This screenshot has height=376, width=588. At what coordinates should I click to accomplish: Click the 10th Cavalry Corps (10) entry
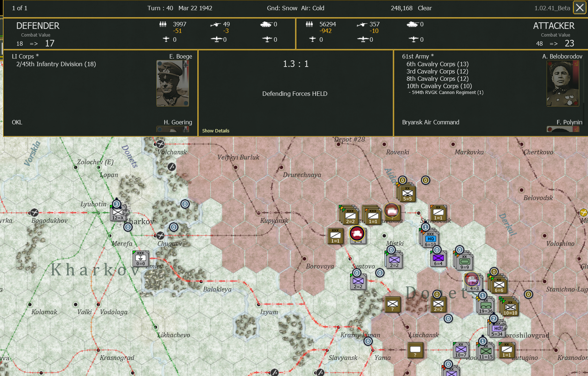point(439,86)
